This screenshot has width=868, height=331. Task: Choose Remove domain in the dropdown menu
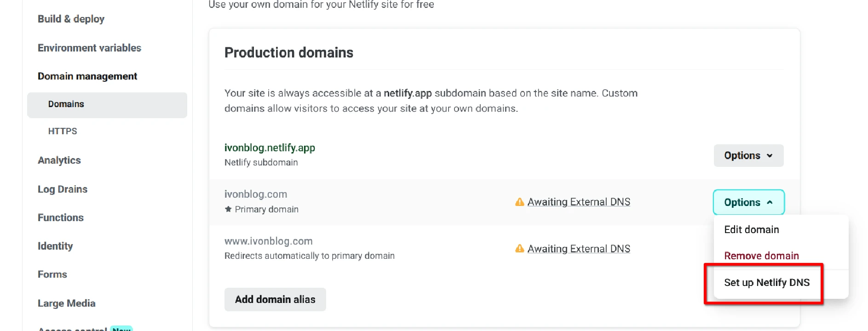coord(761,256)
